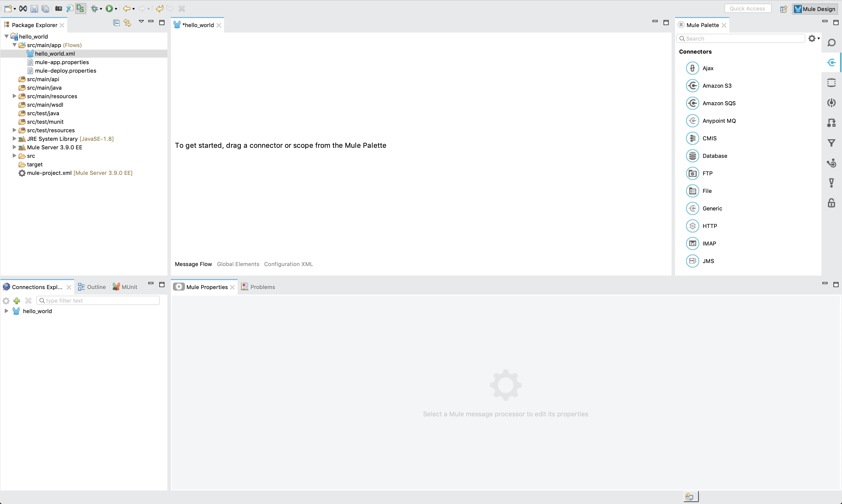The height and width of the screenshot is (504, 842).
Task: Click the status bar icon at bottom
Action: [x=689, y=497]
